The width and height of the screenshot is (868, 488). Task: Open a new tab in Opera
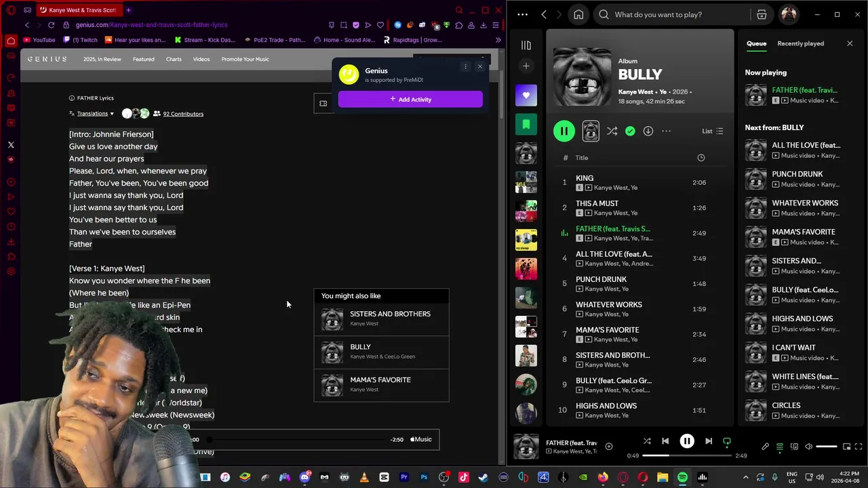[128, 10]
